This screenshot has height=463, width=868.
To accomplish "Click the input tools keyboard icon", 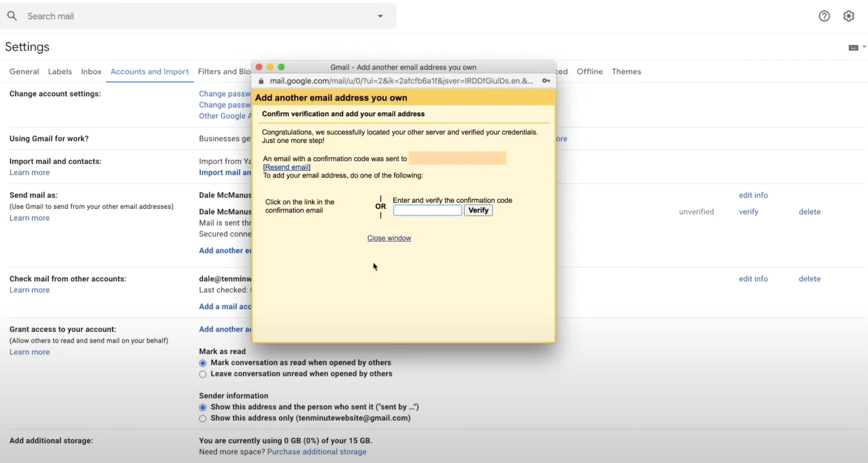I will 853,48.
